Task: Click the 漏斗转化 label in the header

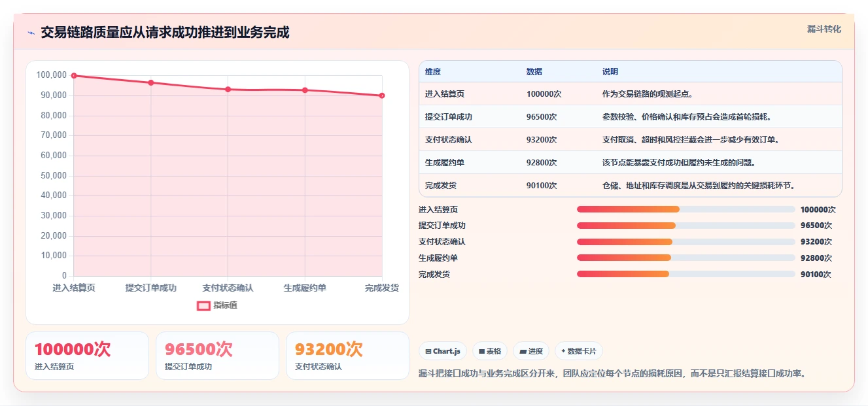Action: pos(824,29)
